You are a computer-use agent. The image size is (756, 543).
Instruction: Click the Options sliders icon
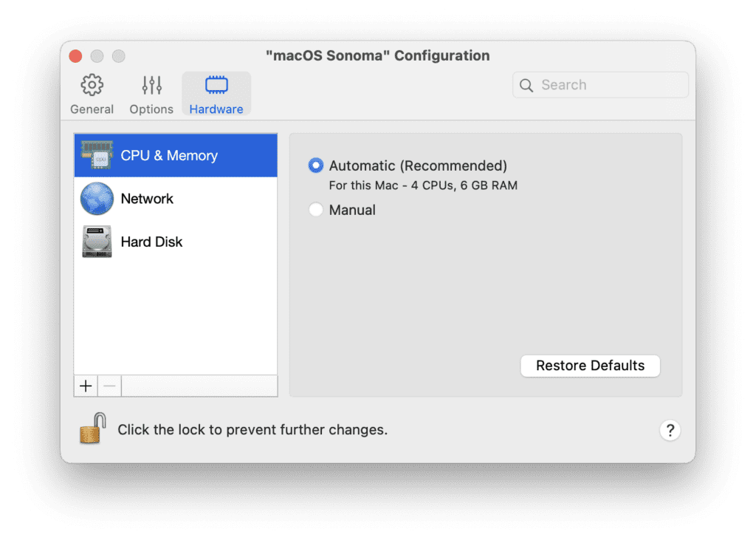pyautogui.click(x=151, y=84)
